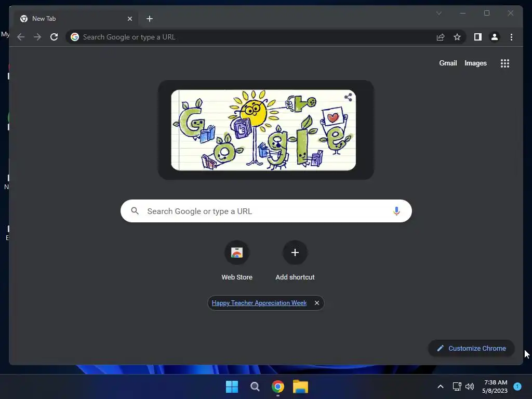
Task: Go to Gmail
Action: click(x=448, y=63)
